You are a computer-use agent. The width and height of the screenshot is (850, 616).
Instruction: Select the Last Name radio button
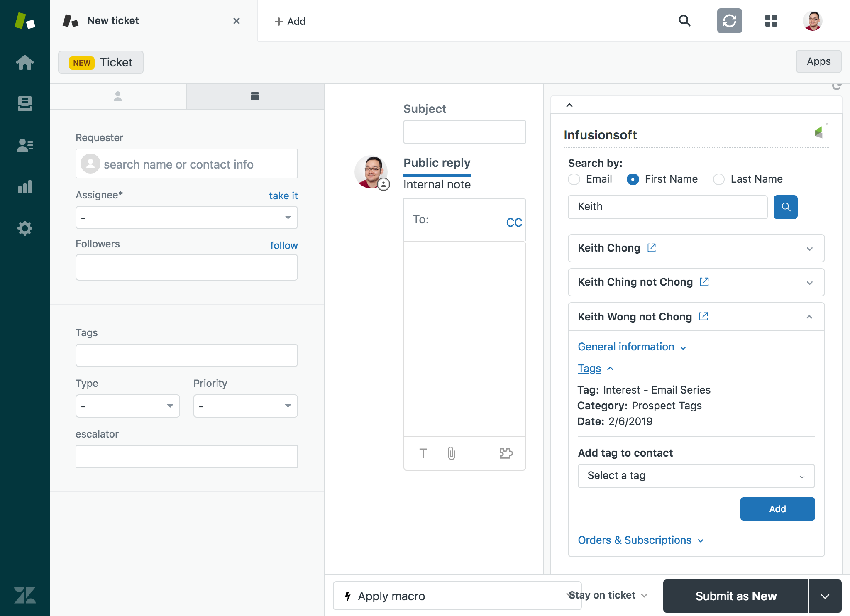pos(718,179)
